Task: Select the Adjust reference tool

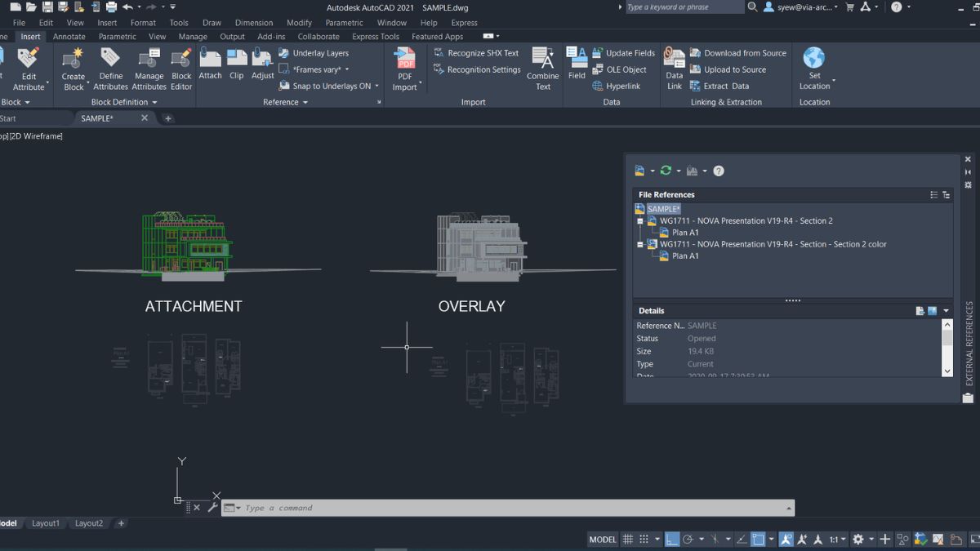Action: [x=263, y=64]
